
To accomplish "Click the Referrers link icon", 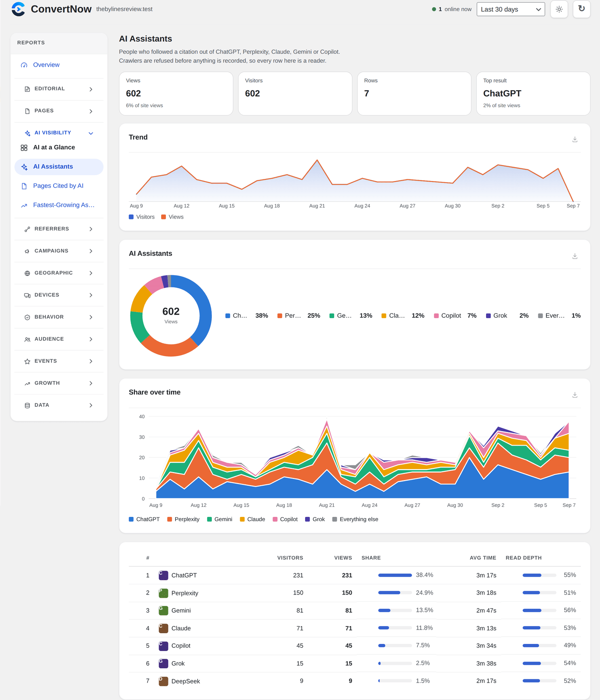I will pos(27,229).
